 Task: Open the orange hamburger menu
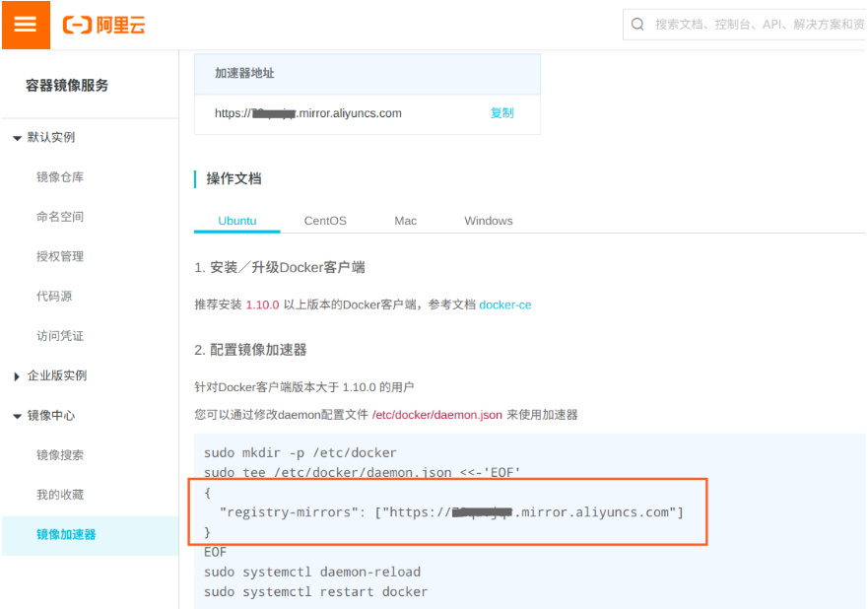click(x=26, y=25)
